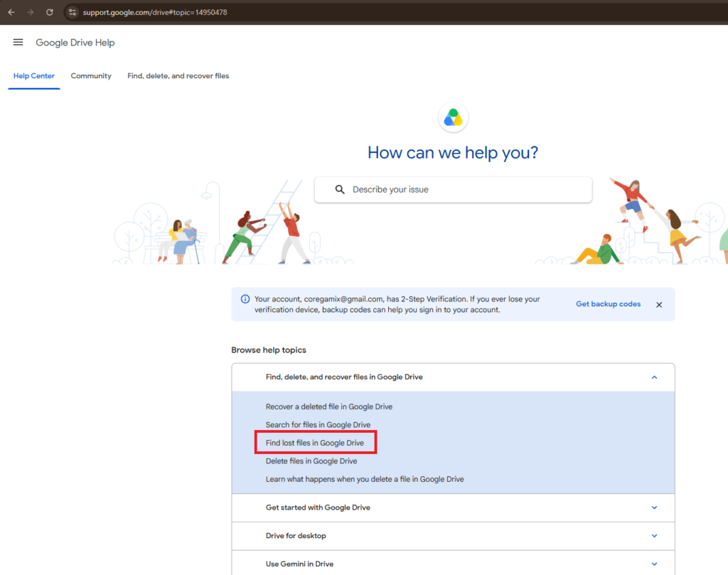This screenshot has height=575, width=728.
Task: Open the hamburger main menu
Action: click(x=18, y=42)
